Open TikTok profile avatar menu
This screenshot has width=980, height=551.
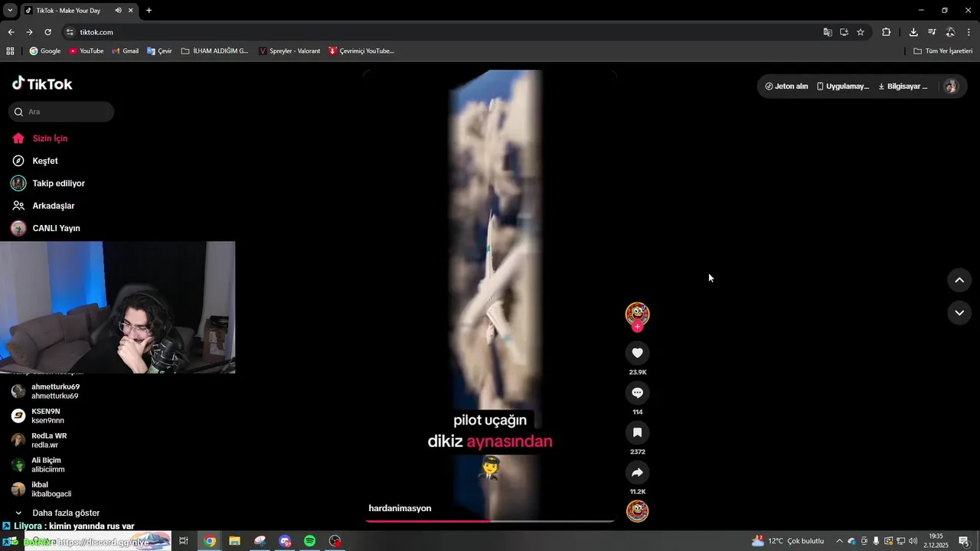(x=951, y=86)
